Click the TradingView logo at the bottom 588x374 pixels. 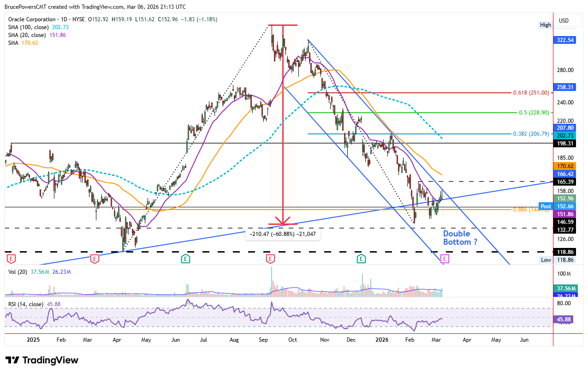coord(42,360)
